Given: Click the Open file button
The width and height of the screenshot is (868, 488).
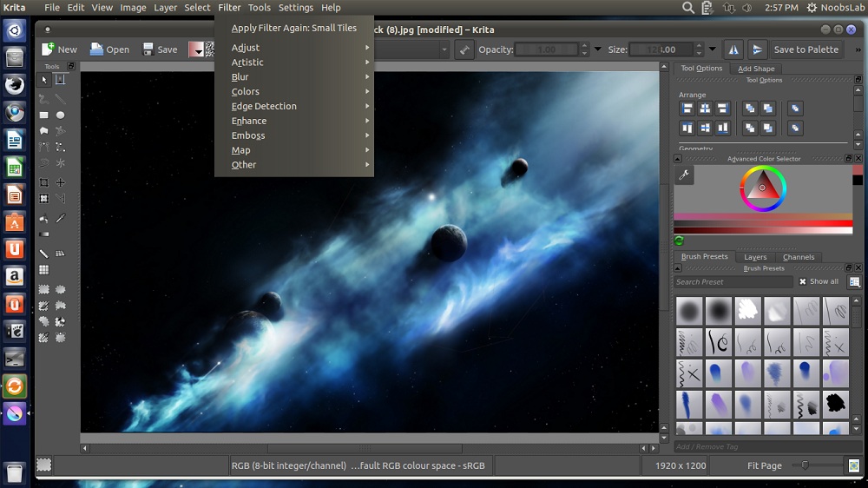Looking at the screenshot, I should point(109,49).
